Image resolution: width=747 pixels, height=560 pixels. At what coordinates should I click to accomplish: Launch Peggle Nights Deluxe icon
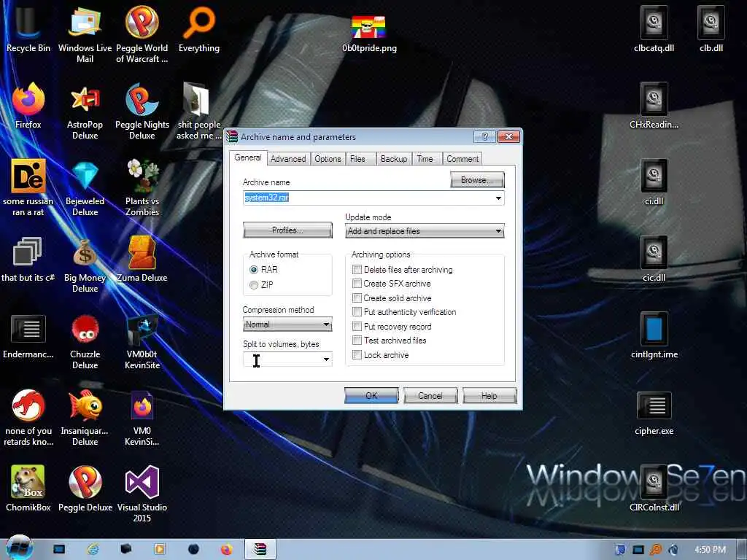point(142,111)
